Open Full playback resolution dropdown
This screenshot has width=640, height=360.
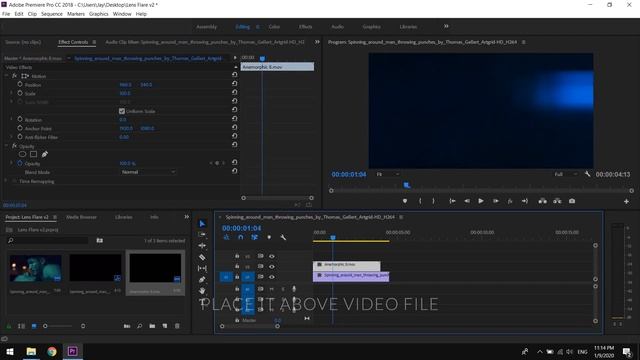[x=566, y=174]
